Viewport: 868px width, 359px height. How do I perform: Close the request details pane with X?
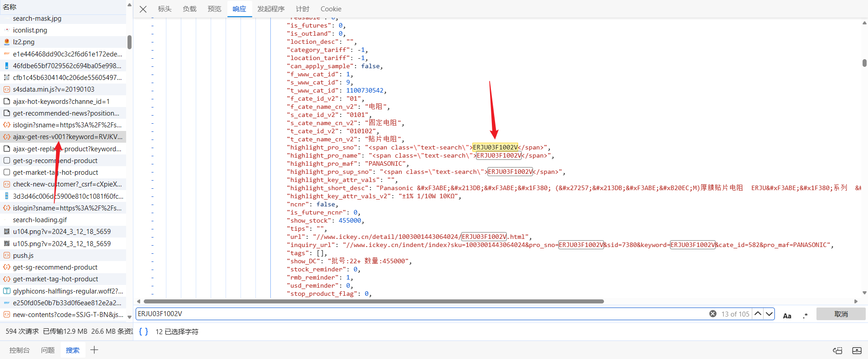[x=143, y=9]
